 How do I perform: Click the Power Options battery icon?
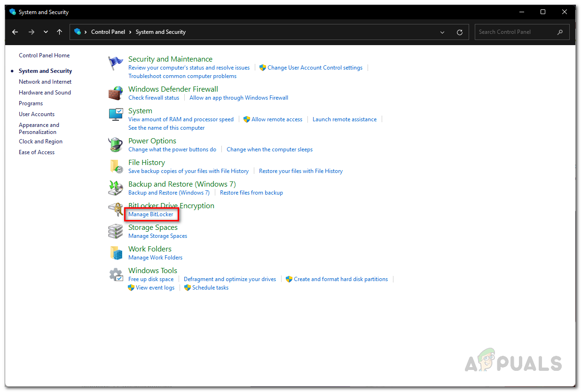click(115, 145)
